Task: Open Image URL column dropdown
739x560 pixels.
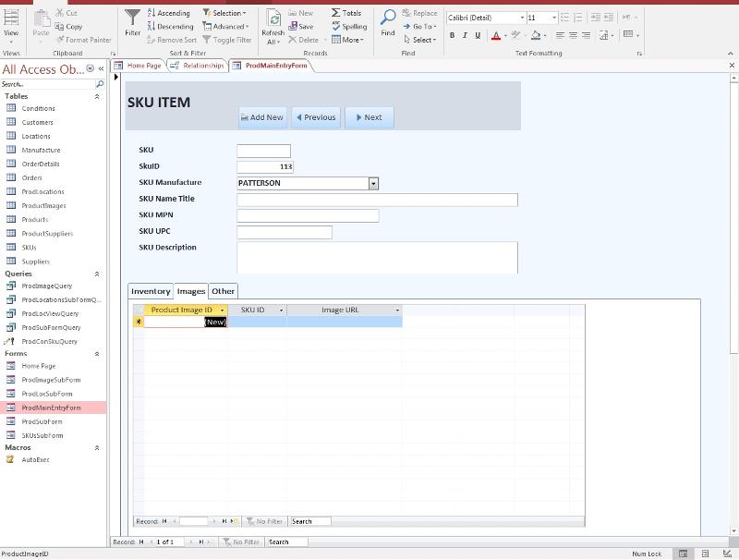Action: tap(397, 310)
